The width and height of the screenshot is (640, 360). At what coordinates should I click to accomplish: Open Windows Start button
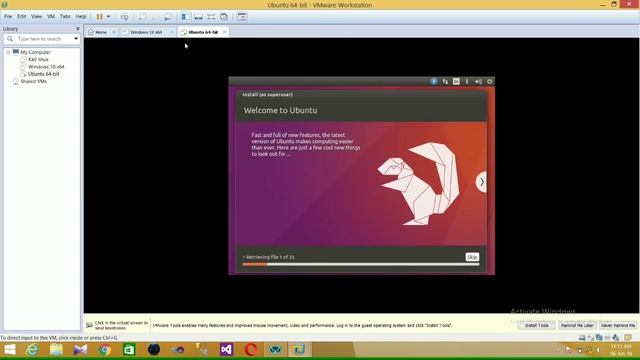(x=9, y=350)
